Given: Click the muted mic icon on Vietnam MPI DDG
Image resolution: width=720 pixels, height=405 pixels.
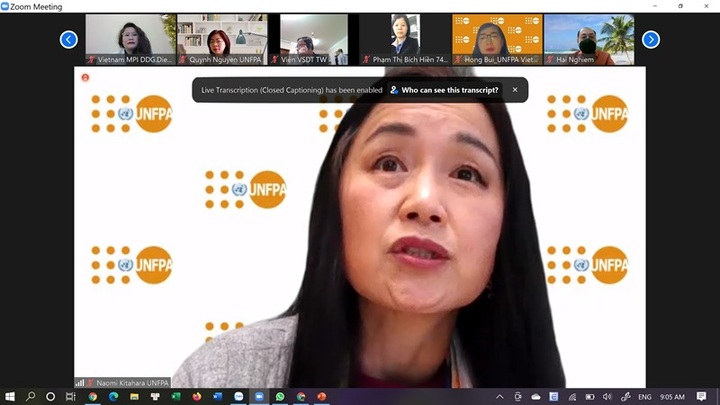Looking at the screenshot, I should pyautogui.click(x=91, y=60).
